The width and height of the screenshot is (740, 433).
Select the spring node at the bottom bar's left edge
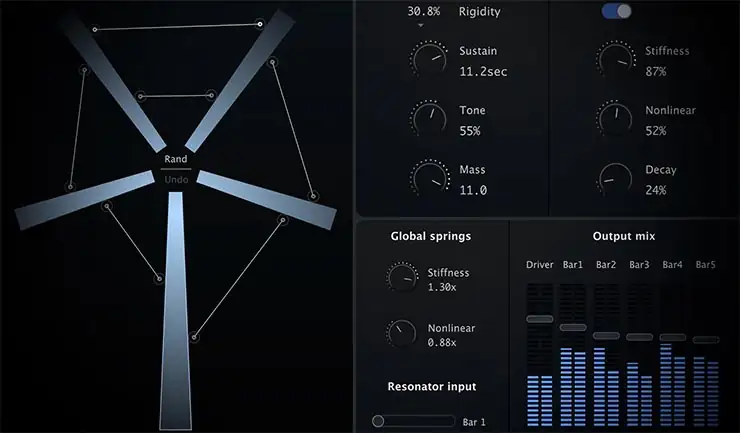click(159, 279)
